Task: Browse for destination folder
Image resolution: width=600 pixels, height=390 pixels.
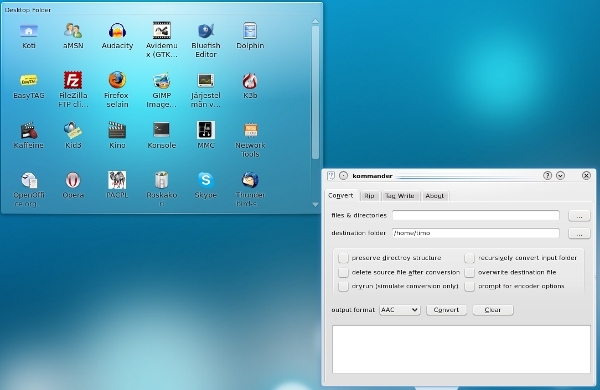Action: [x=579, y=233]
